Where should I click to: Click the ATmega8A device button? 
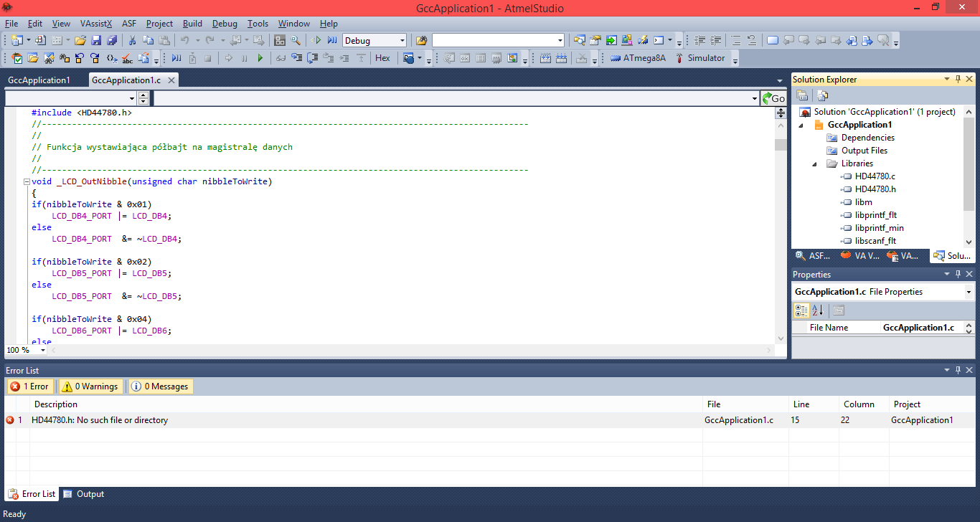pyautogui.click(x=639, y=58)
